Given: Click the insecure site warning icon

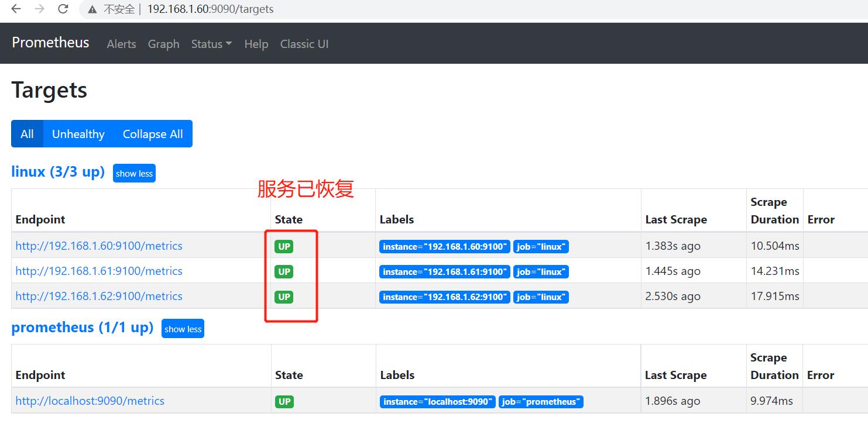Looking at the screenshot, I should [92, 9].
